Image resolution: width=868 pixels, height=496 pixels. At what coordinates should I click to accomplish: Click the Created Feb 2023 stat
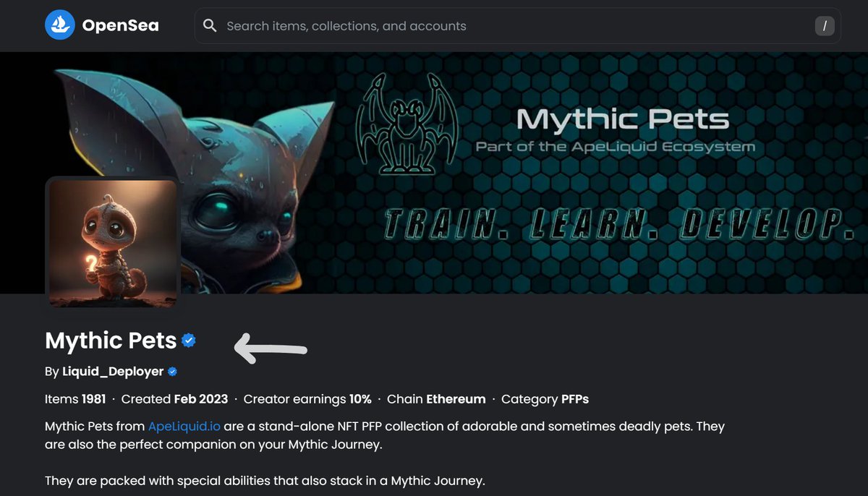pyautogui.click(x=174, y=399)
